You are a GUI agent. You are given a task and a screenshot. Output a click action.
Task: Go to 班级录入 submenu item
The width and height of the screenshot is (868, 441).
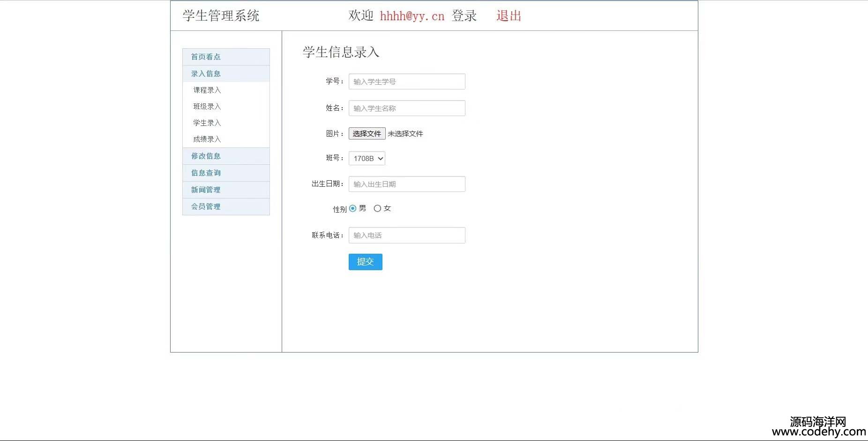(207, 106)
